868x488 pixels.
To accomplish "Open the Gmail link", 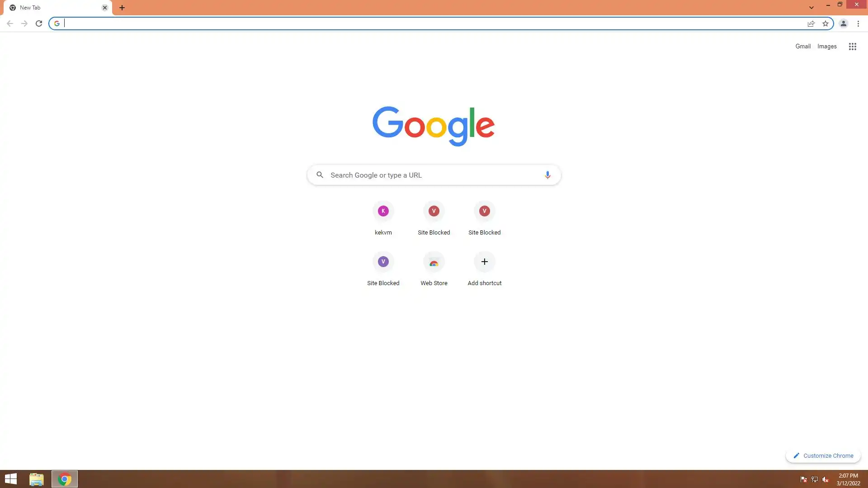I will coord(803,47).
